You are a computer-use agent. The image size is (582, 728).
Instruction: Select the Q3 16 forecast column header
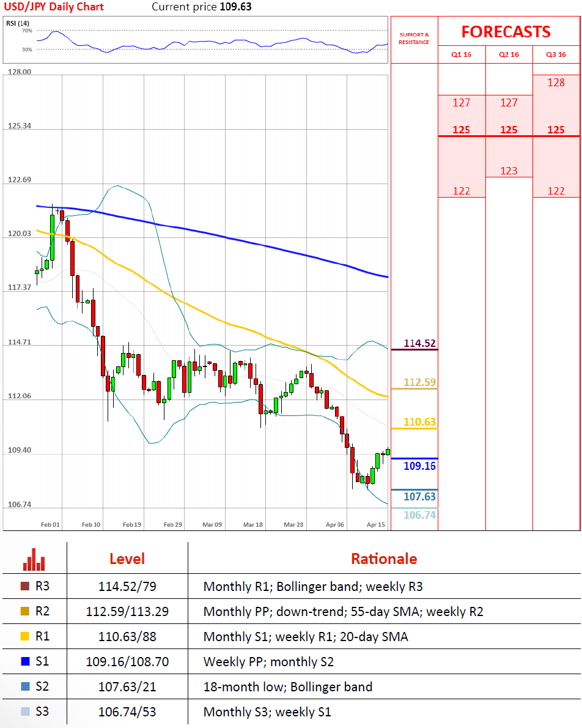coord(556,55)
